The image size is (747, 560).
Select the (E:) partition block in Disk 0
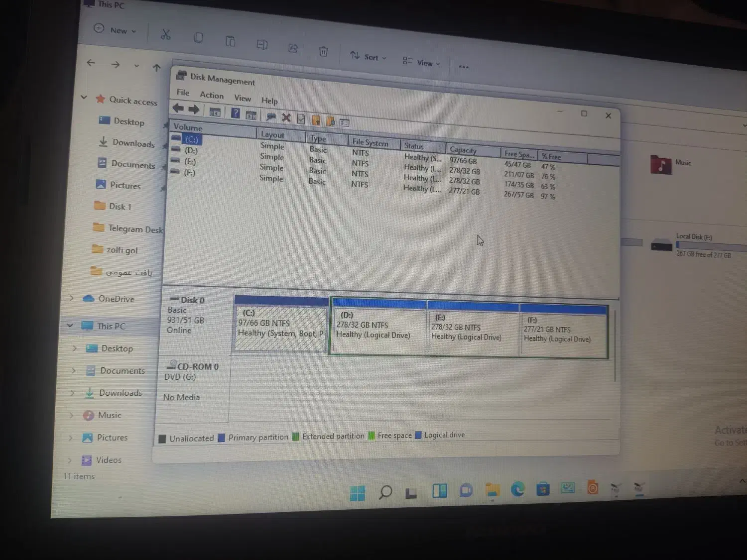click(473, 329)
